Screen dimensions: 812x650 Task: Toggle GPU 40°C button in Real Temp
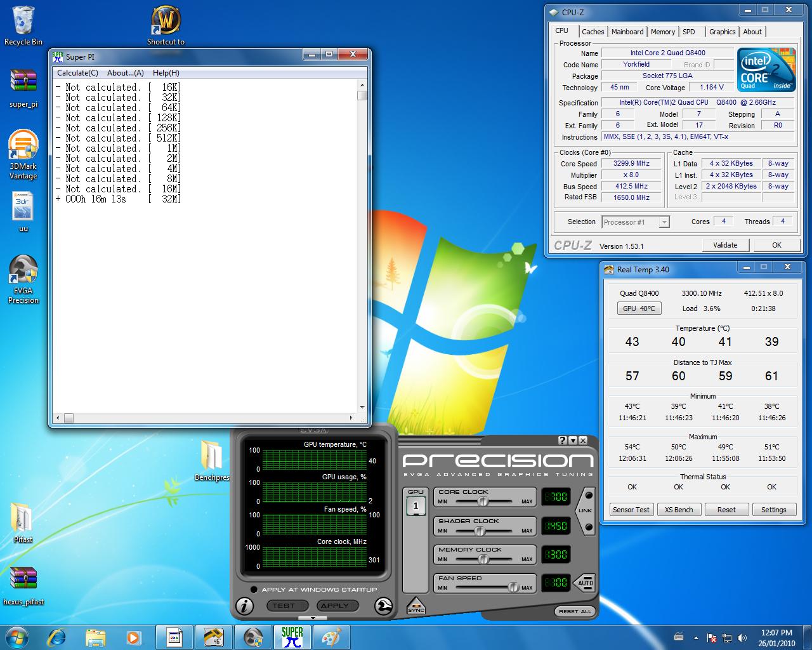(x=639, y=308)
